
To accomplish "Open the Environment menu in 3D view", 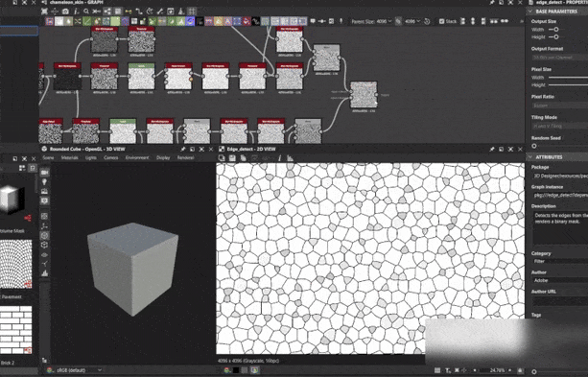I will [137, 158].
